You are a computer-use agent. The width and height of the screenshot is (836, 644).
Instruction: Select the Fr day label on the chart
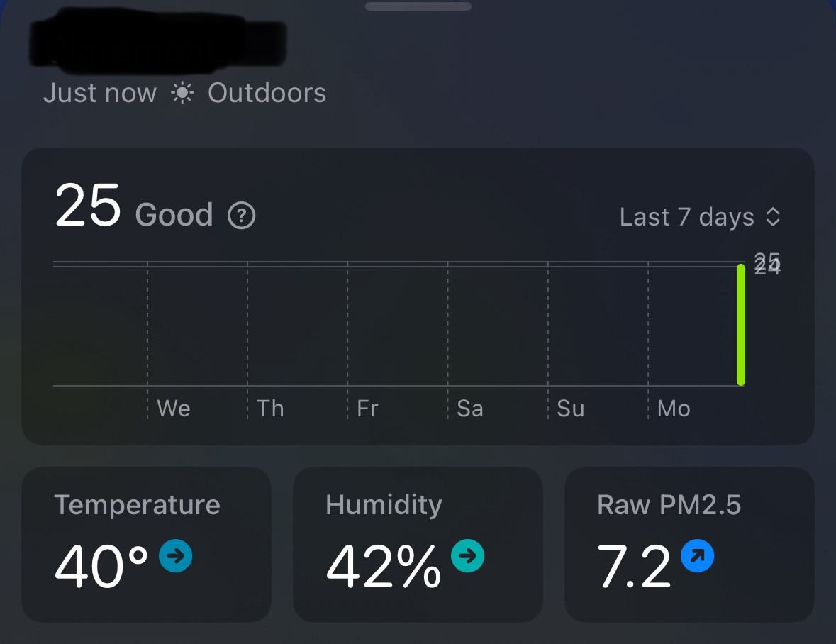(x=367, y=409)
